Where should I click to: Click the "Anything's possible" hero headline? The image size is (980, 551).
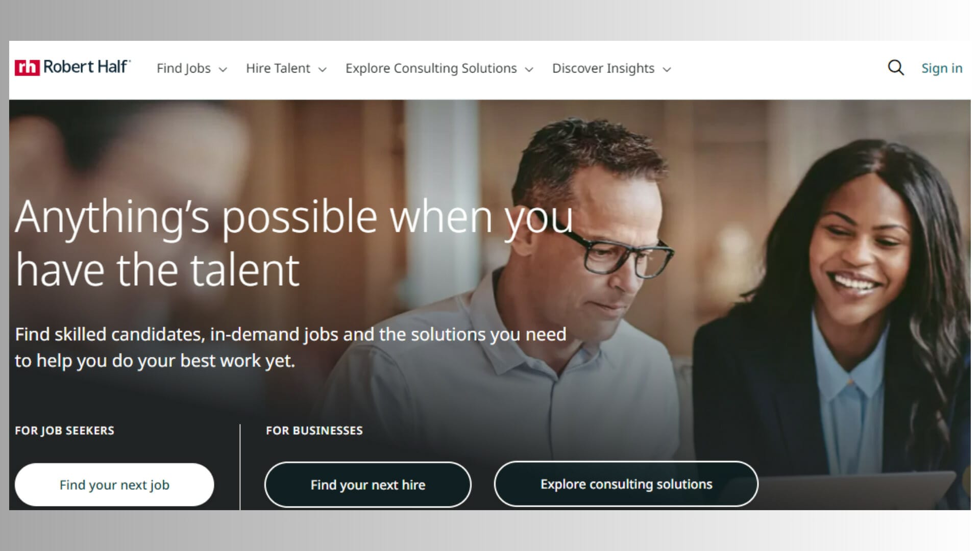click(293, 243)
